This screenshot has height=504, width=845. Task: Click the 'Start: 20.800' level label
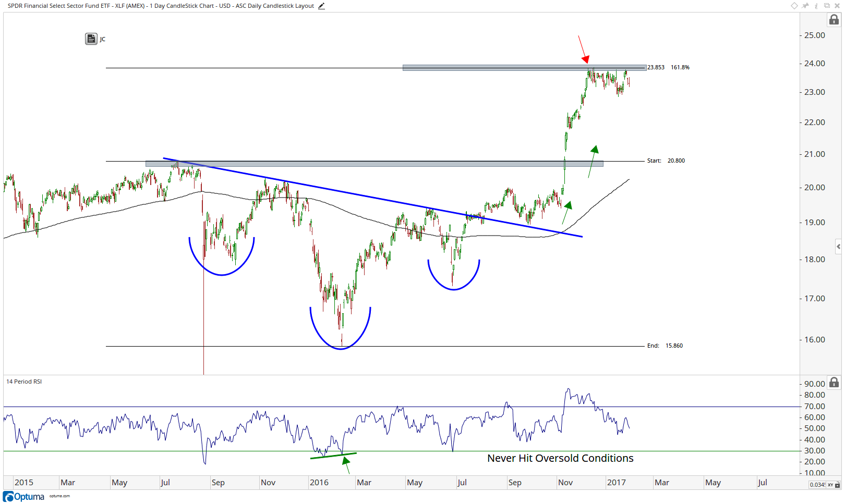click(666, 161)
